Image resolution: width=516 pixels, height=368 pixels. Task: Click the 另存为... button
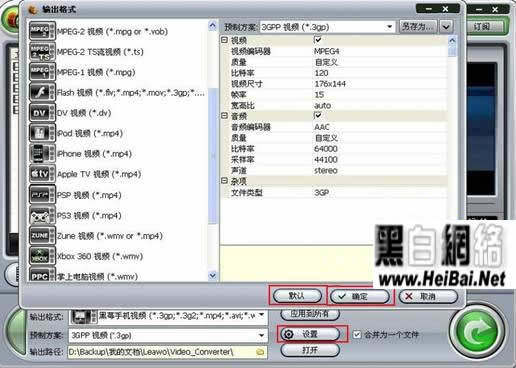pos(419,26)
